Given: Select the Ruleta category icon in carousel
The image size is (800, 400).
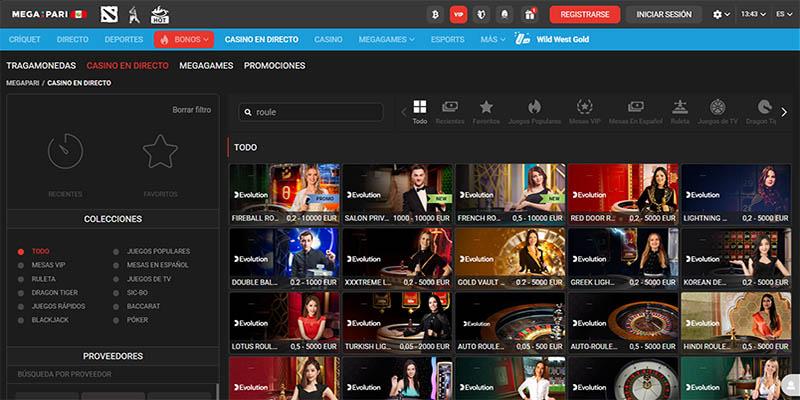Looking at the screenshot, I should (x=680, y=112).
